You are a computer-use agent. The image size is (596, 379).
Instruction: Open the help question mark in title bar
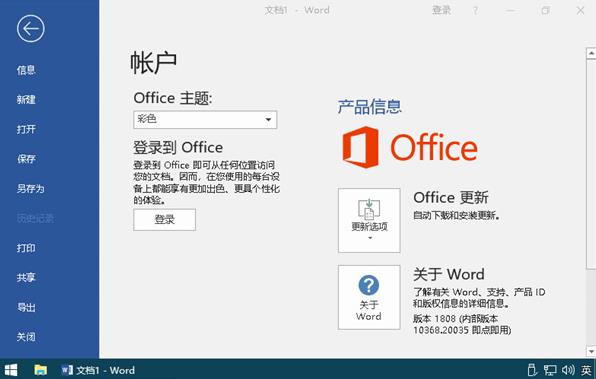(x=475, y=11)
